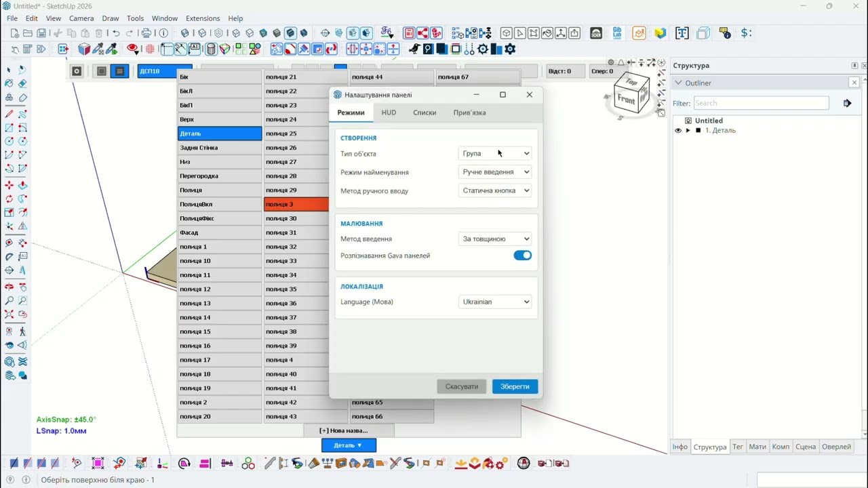Open the Extensions menu
868x488 pixels.
(203, 18)
